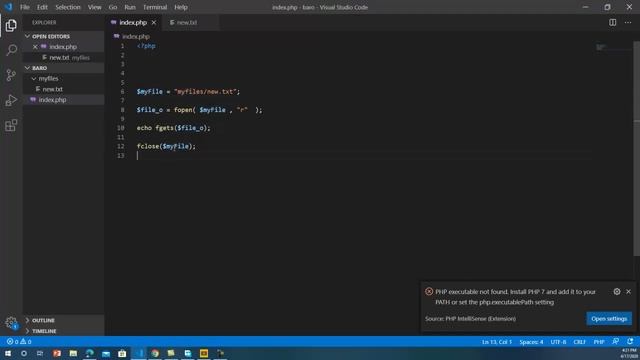Viewport: 640px width, 360px height.
Task: Click errors and warnings count in status bar
Action: click(x=19, y=341)
